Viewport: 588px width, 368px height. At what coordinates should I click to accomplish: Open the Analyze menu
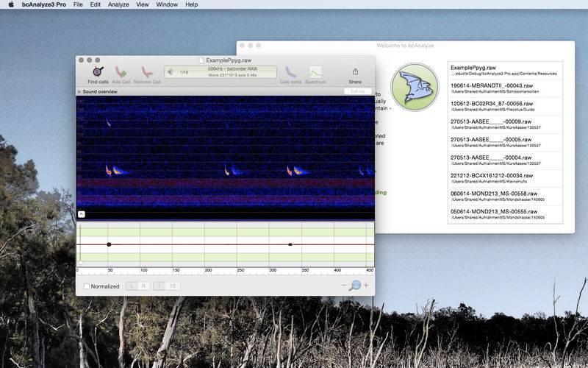(x=118, y=4)
